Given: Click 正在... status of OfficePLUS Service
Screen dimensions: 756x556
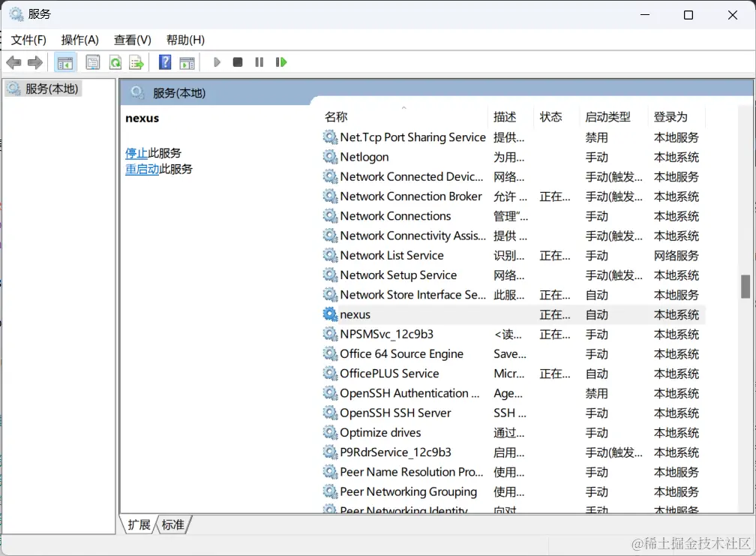Looking at the screenshot, I should tap(554, 374).
